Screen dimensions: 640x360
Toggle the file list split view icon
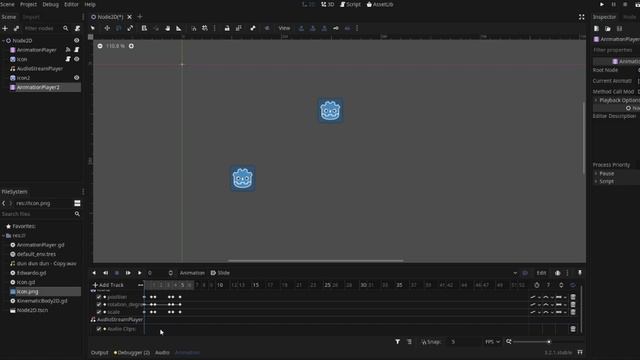click(77, 203)
